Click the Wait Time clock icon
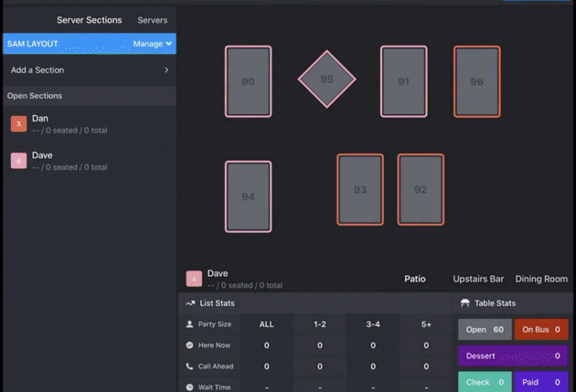The image size is (576, 392). point(189,387)
